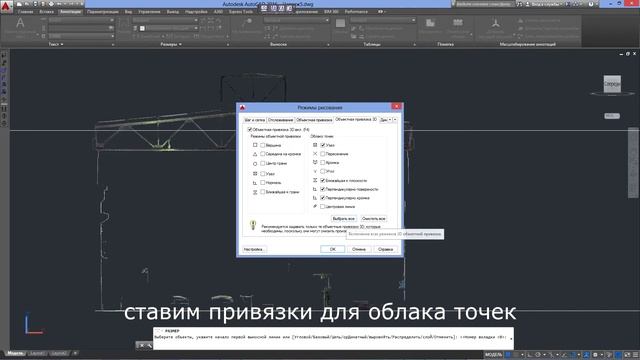Uncheck Перпендикулярно кромке checkbox
Viewport: 640px width, 360px height.
(323, 198)
